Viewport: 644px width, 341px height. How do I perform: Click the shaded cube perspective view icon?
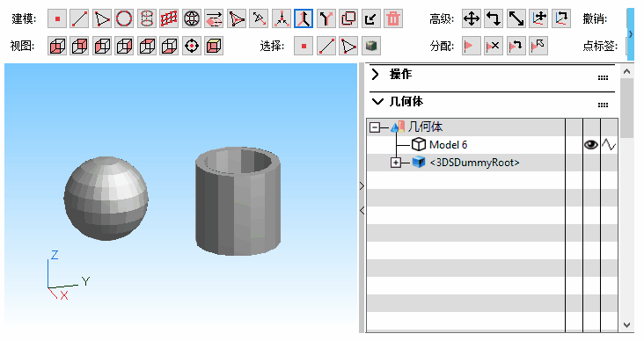[214, 46]
